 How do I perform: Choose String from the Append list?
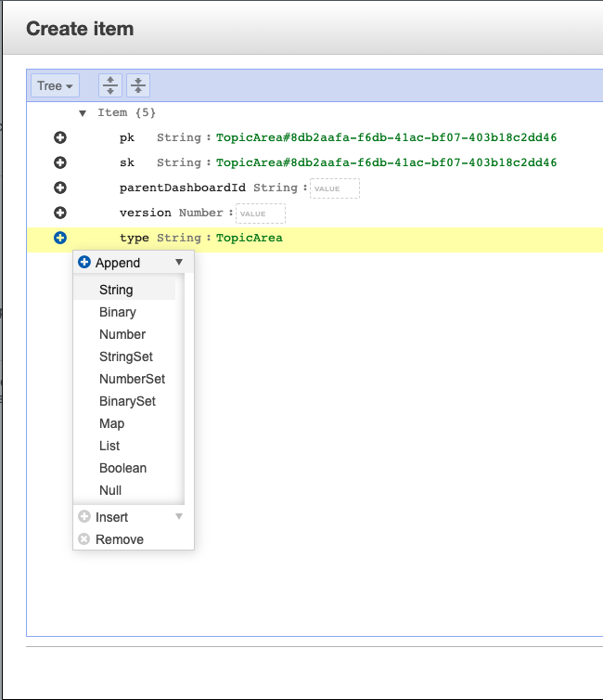(x=124, y=290)
